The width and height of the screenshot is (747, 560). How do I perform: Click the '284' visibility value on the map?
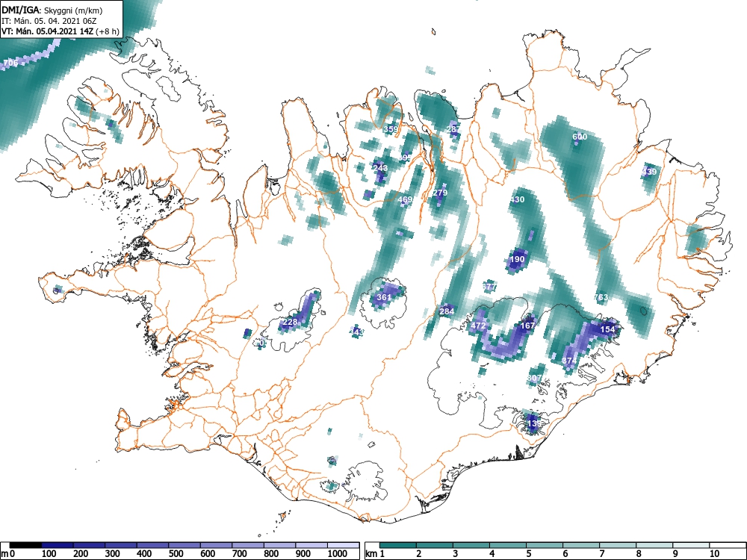click(447, 311)
